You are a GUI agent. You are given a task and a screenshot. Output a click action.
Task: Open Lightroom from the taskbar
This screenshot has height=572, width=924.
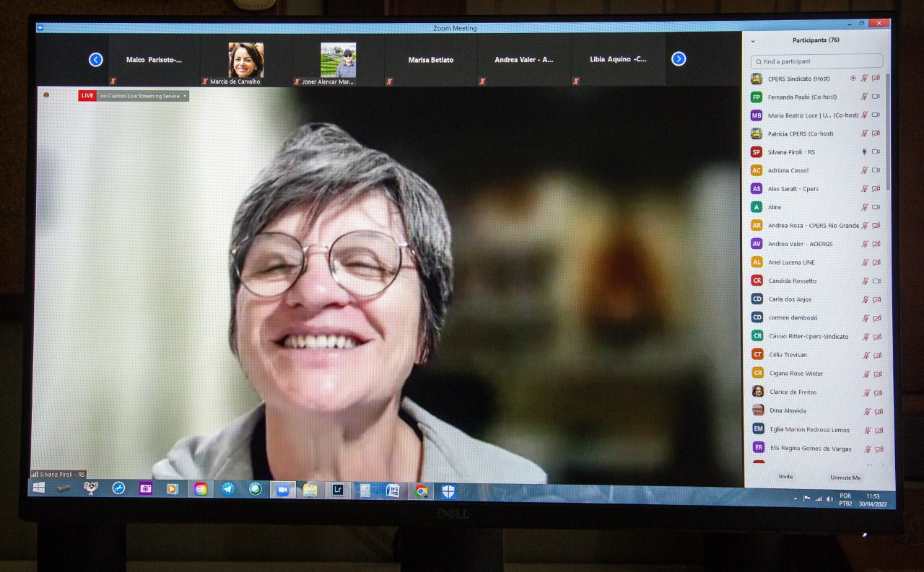(337, 490)
